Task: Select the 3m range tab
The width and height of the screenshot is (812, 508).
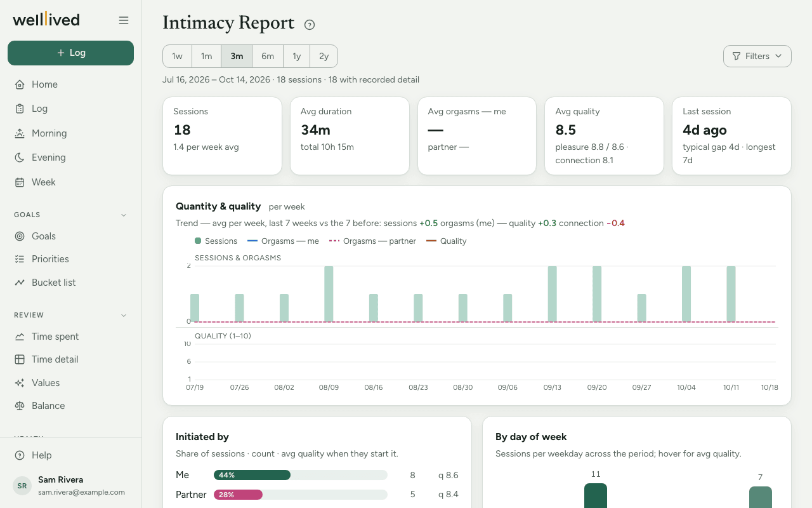Action: 237,56
